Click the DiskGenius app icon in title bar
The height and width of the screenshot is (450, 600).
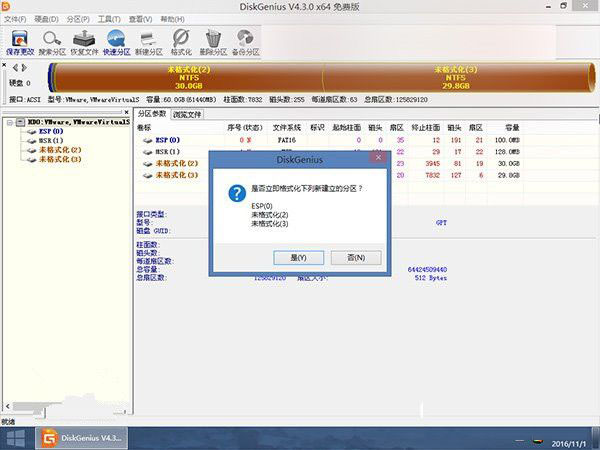(5, 6)
